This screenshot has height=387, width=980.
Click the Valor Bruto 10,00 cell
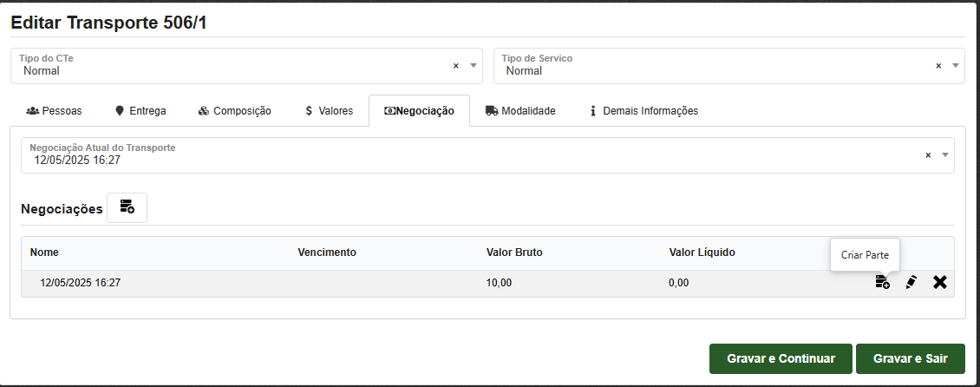pos(499,283)
